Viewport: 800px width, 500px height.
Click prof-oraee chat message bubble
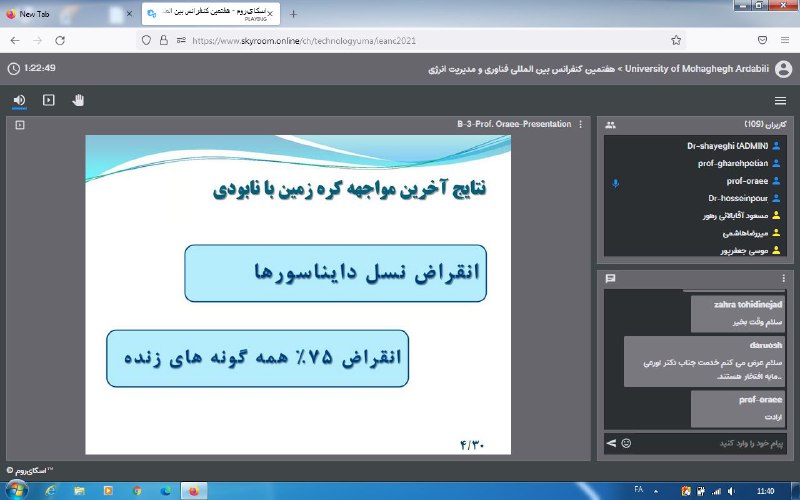(x=738, y=409)
